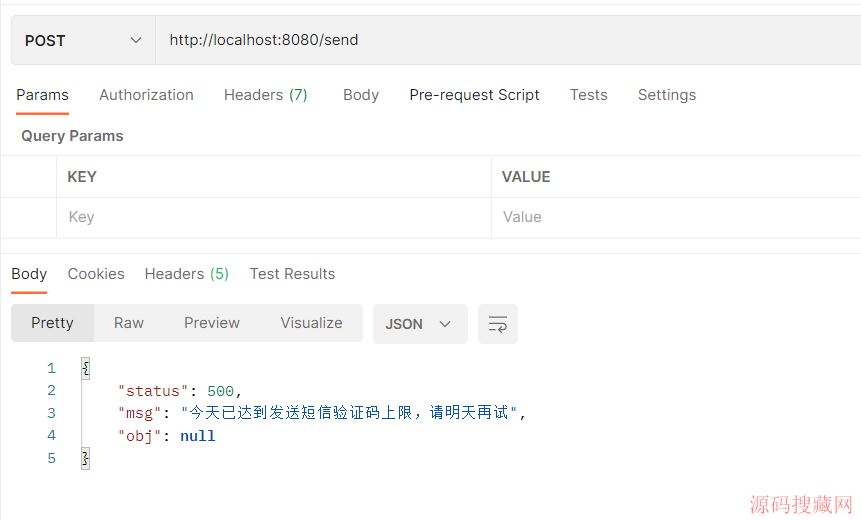Click the Value input cell in Query Params
Viewport: 861px width, 520px height.
[676, 217]
